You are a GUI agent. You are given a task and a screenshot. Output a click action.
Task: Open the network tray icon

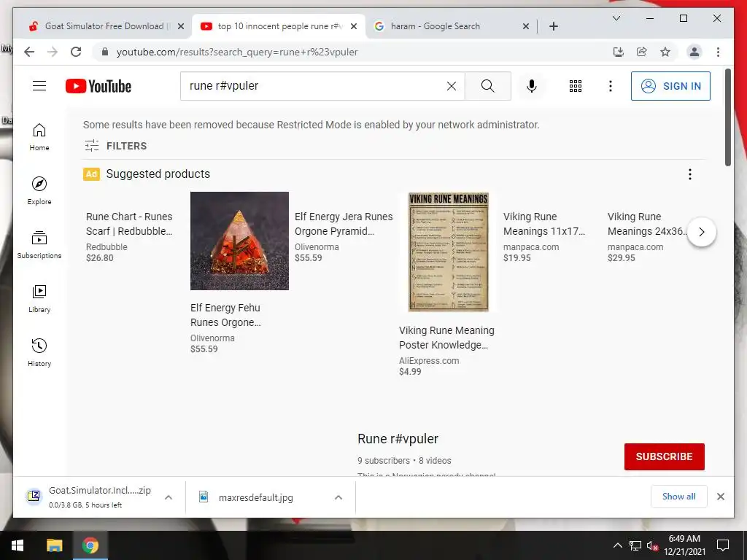(x=635, y=545)
